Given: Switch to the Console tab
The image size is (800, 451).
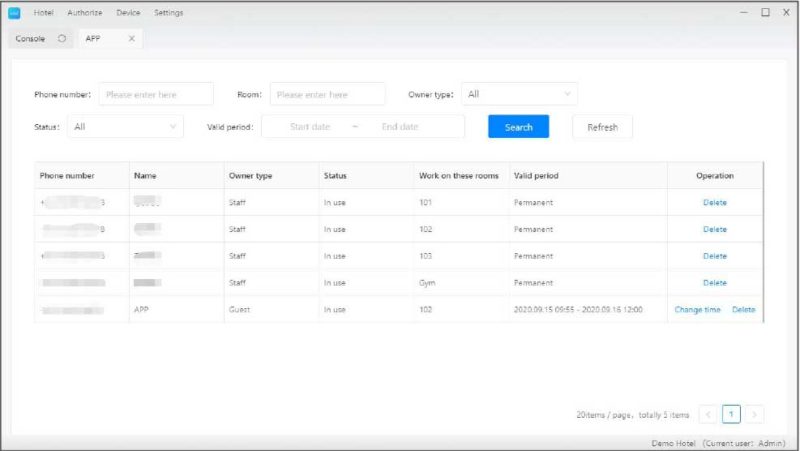Looking at the screenshot, I should [x=30, y=39].
